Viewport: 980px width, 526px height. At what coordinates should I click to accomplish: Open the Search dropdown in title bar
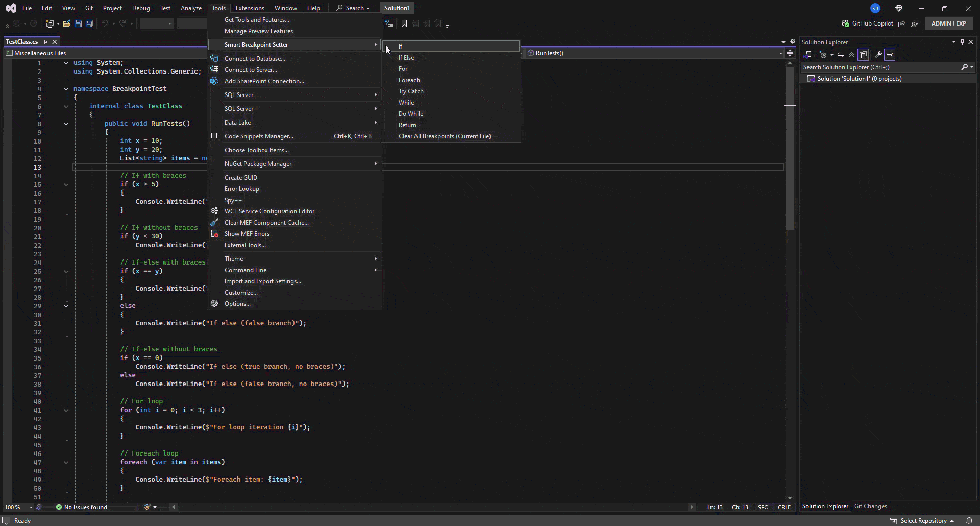click(x=353, y=8)
